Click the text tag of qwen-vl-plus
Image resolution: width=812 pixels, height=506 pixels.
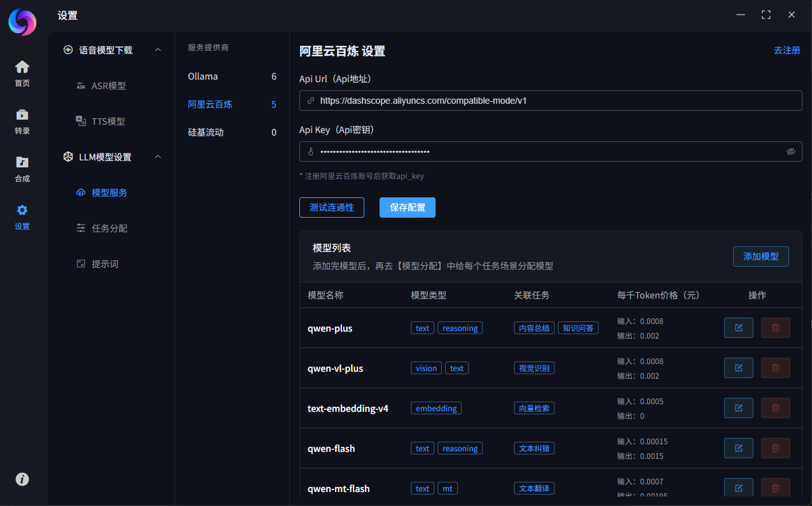point(457,368)
